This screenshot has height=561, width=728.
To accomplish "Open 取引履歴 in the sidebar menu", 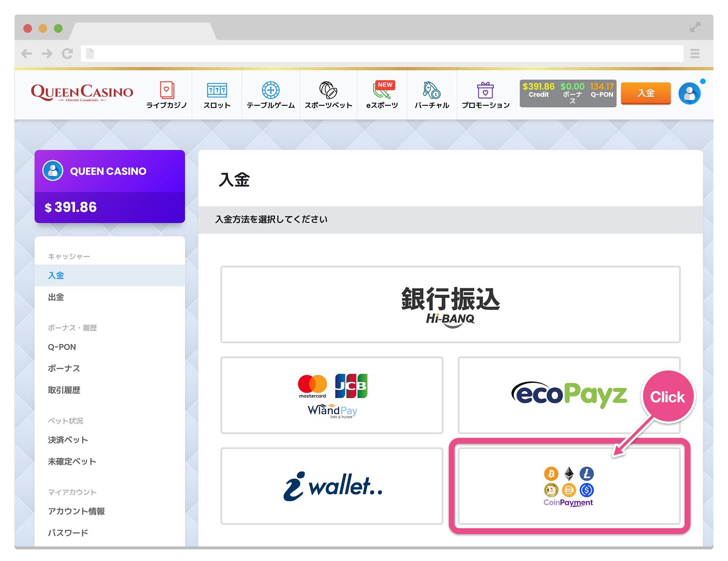I will tap(110, 390).
